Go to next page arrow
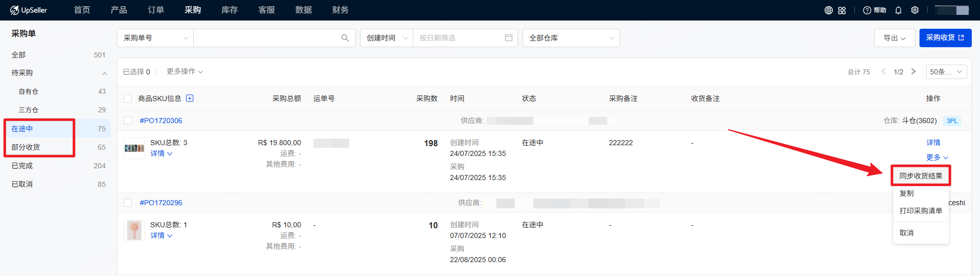 click(913, 72)
